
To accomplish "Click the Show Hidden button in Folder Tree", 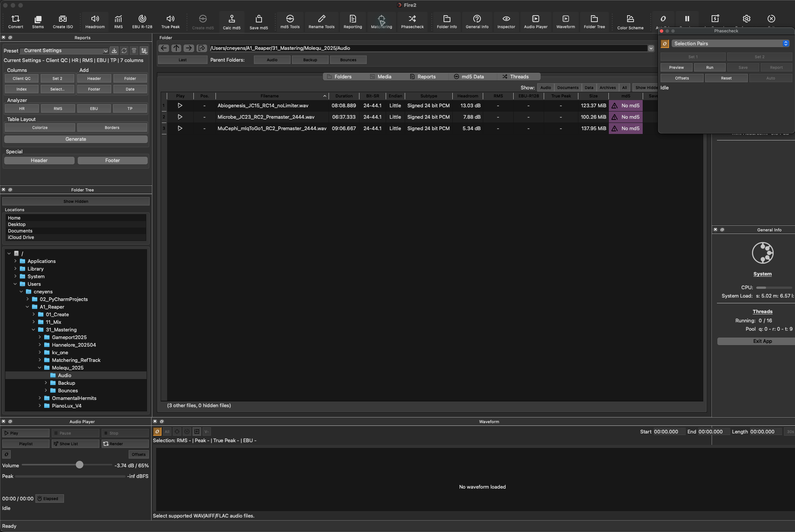I will (76, 201).
